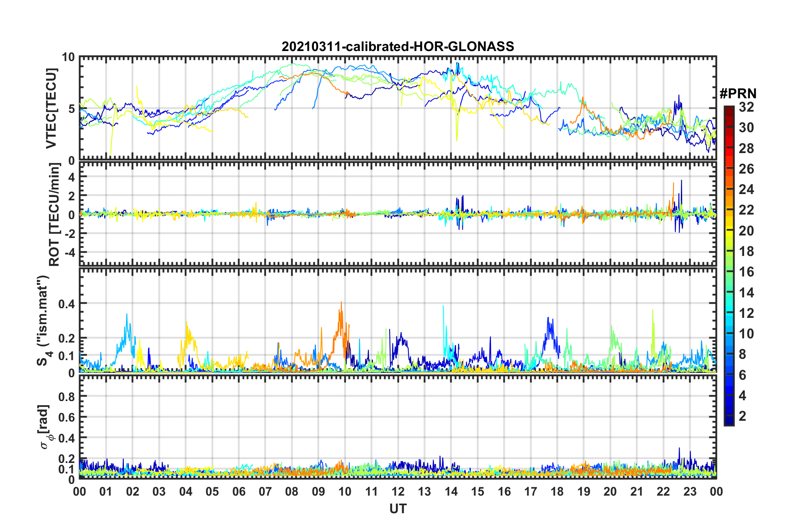Viewport: 796px width, 532px height.
Task: Click the PRN colorbar gradient strip
Action: (x=729, y=266)
